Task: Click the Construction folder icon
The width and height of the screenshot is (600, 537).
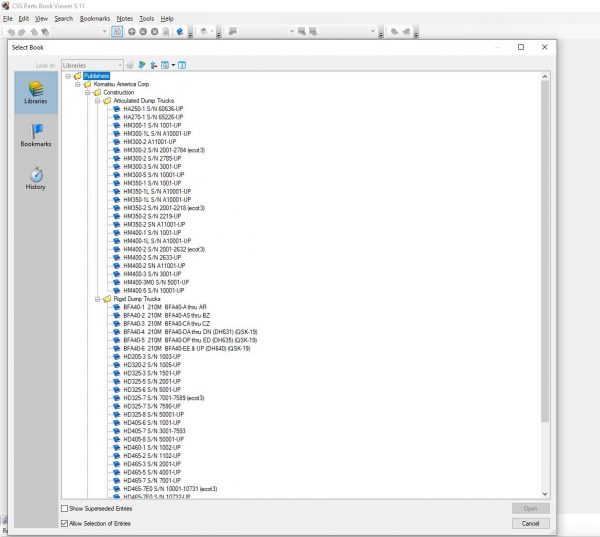Action: (x=97, y=92)
